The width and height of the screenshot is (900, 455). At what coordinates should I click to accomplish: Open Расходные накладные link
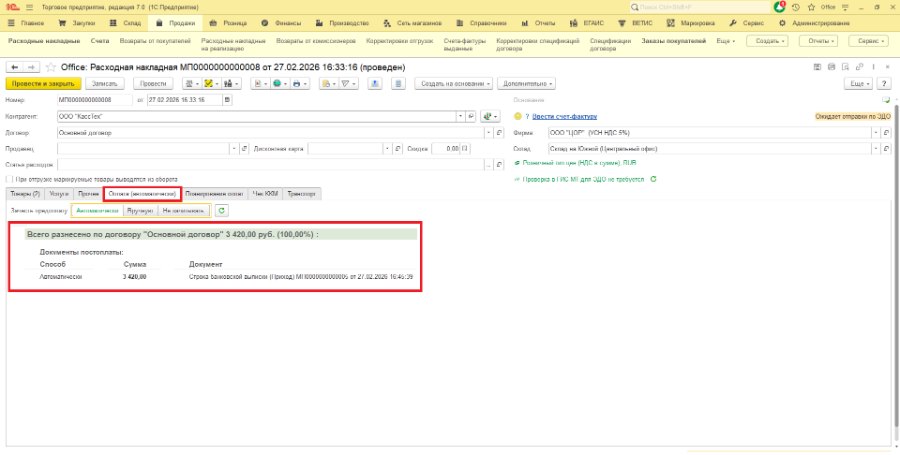pyautogui.click(x=44, y=41)
